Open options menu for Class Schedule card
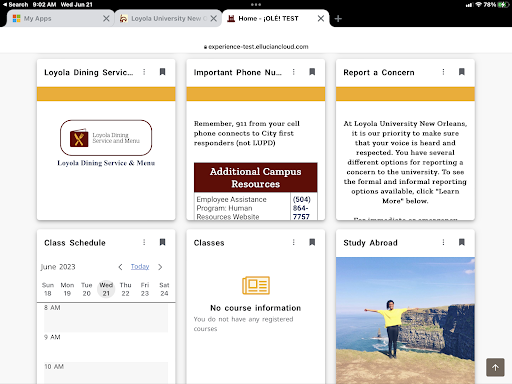The height and width of the screenshot is (384, 512). click(x=144, y=242)
